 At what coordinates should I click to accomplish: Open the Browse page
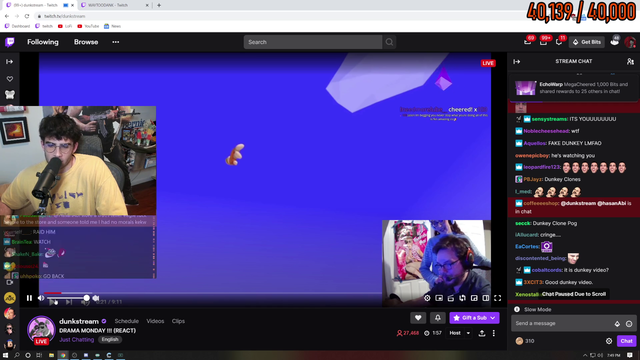pyautogui.click(x=86, y=42)
